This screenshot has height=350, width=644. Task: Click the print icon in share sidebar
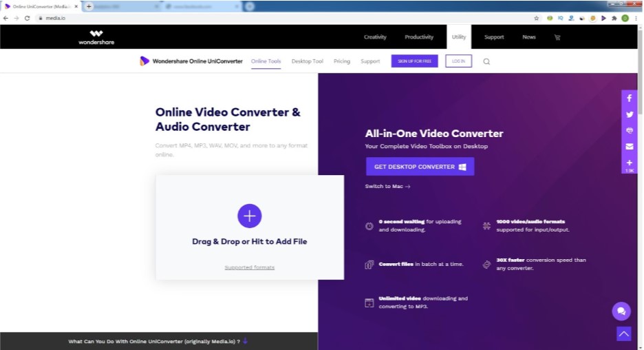click(x=630, y=130)
